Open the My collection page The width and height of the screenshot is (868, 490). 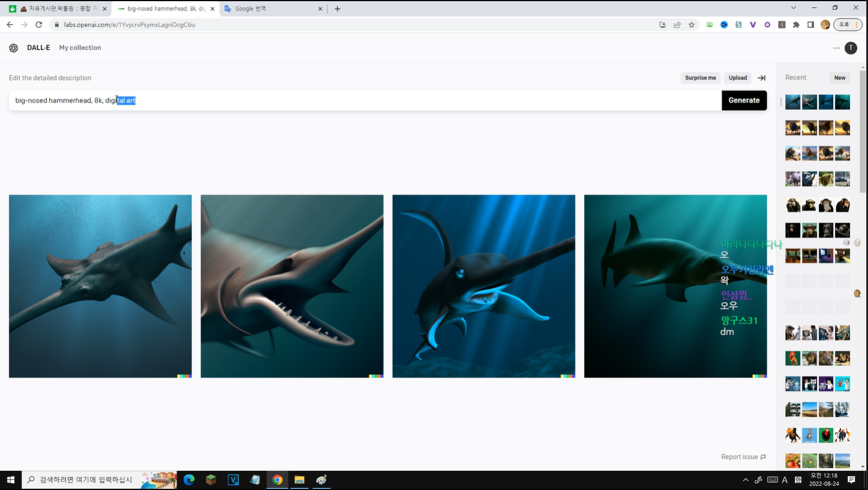click(x=80, y=48)
